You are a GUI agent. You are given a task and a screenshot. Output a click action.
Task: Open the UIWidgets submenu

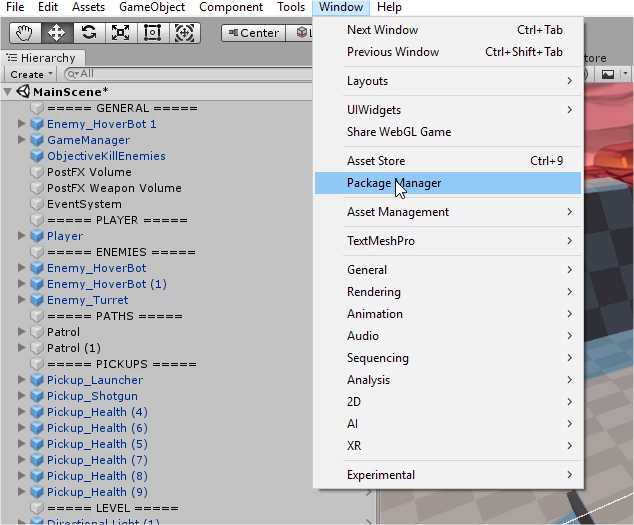point(448,110)
